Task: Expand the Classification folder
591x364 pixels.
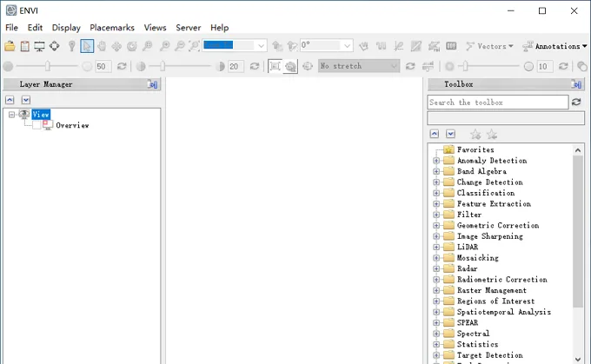Action: [x=436, y=193]
